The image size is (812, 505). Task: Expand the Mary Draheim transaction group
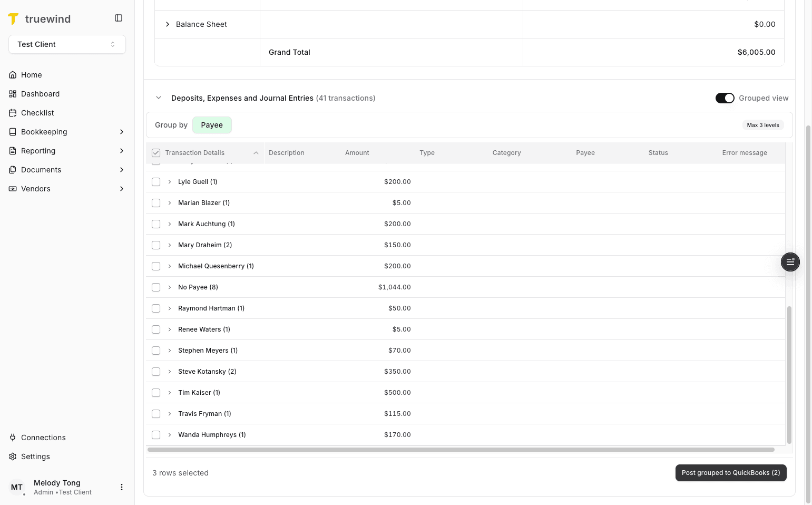(169, 245)
